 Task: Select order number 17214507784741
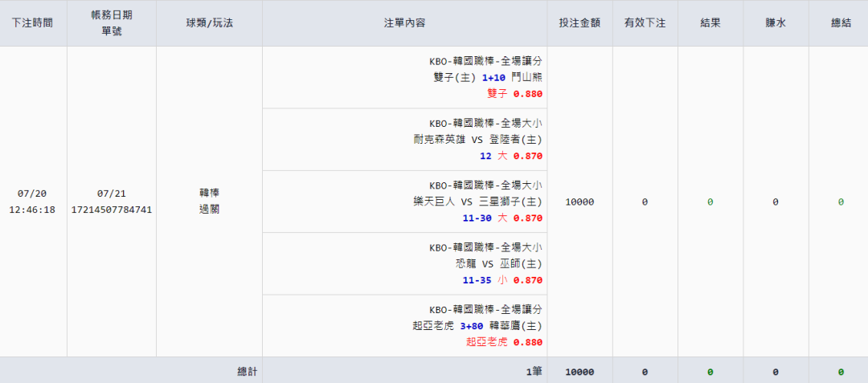pyautogui.click(x=112, y=210)
